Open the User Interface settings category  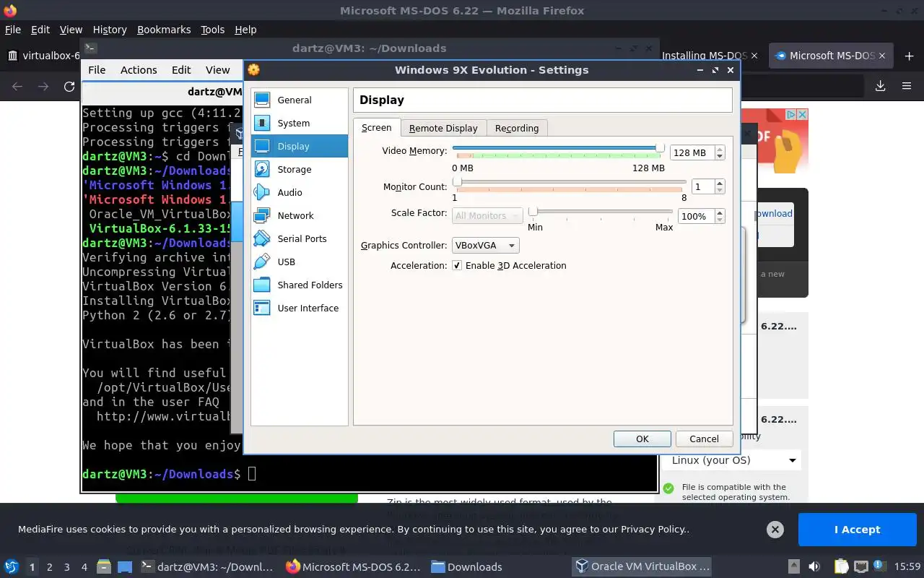[x=299, y=308]
